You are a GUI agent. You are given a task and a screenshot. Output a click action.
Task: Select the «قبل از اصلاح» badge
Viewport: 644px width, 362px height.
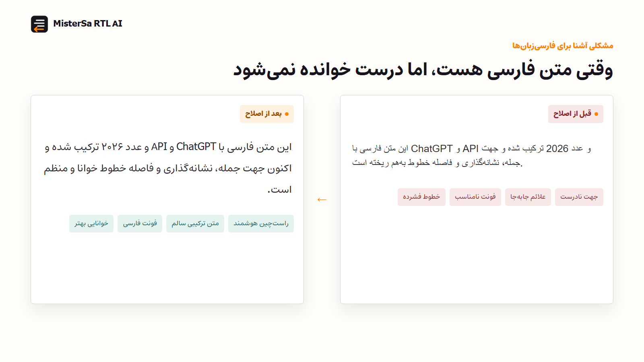point(576,114)
